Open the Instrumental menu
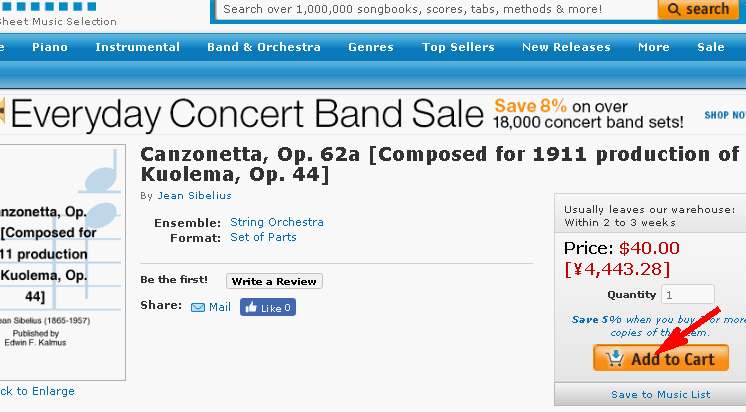 click(x=137, y=47)
